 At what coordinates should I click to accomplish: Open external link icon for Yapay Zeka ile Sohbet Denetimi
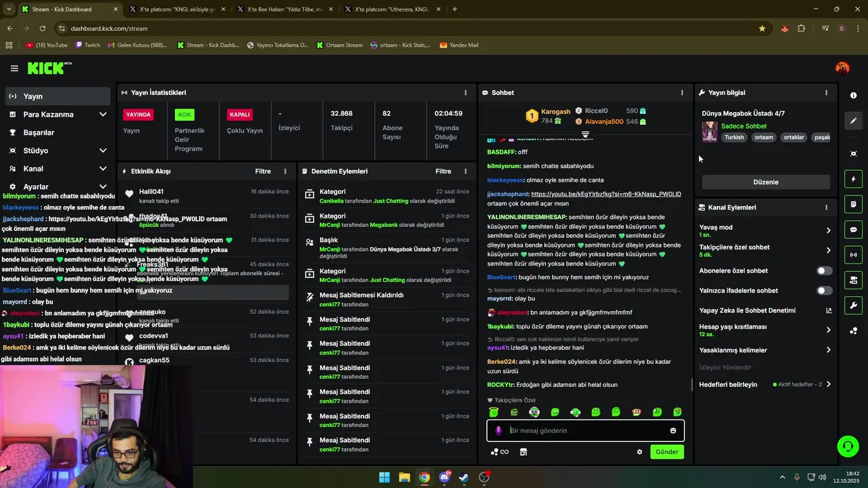point(828,310)
